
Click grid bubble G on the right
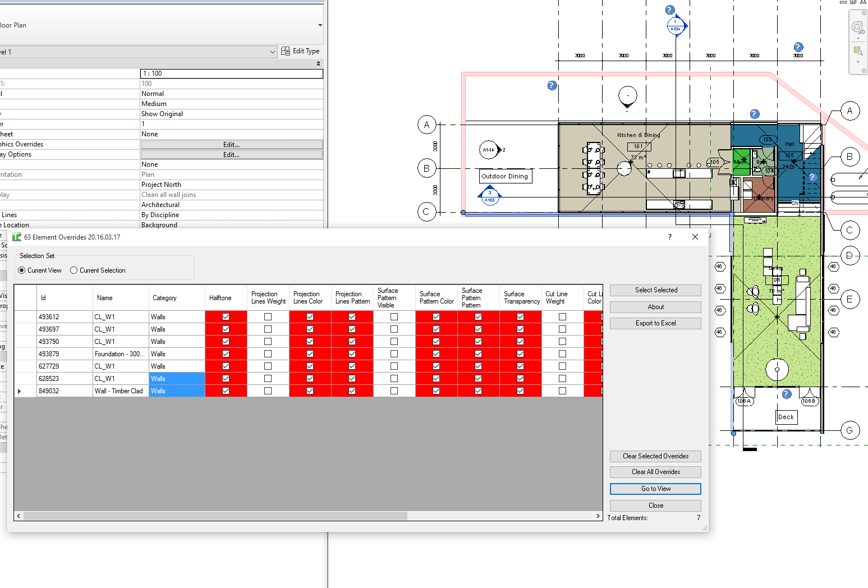coord(849,430)
